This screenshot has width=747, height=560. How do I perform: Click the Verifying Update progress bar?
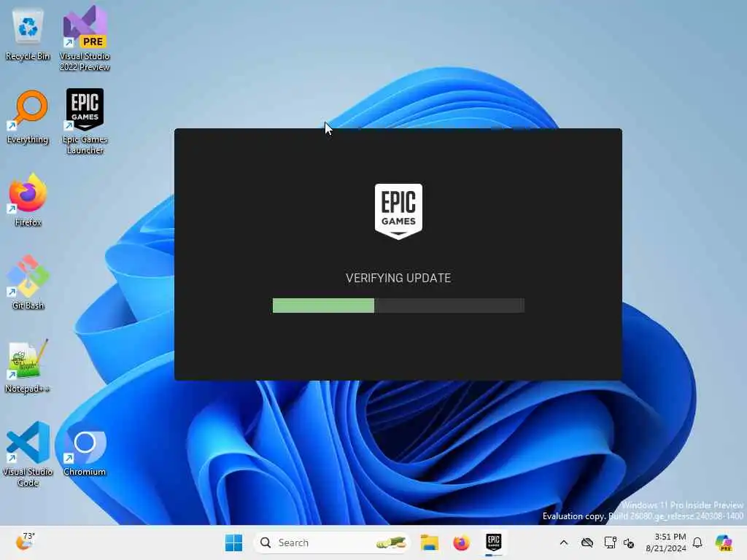(x=398, y=306)
